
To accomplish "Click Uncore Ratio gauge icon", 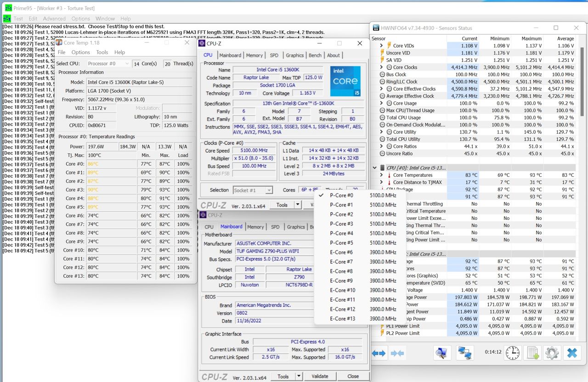I will pyautogui.click(x=382, y=153).
